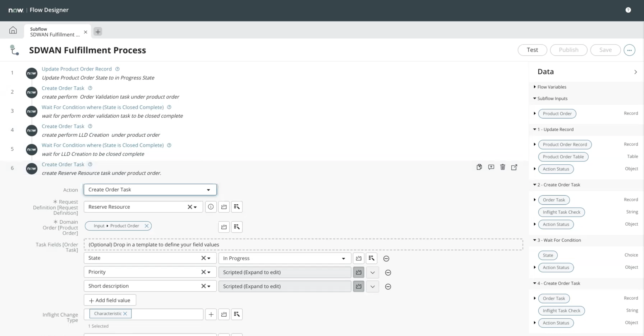Remove the Characteristic selection chip
The width and height of the screenshot is (644, 336).
[x=125, y=314]
